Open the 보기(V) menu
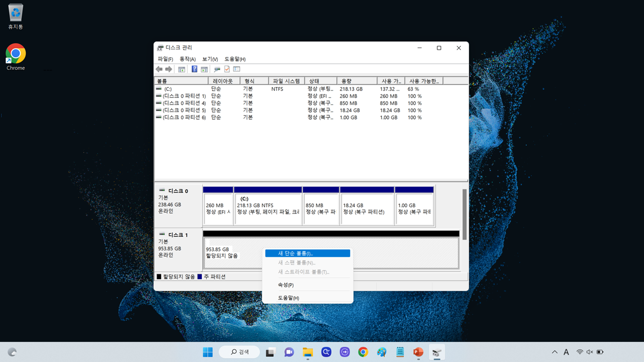The width and height of the screenshot is (644, 362). pyautogui.click(x=209, y=59)
